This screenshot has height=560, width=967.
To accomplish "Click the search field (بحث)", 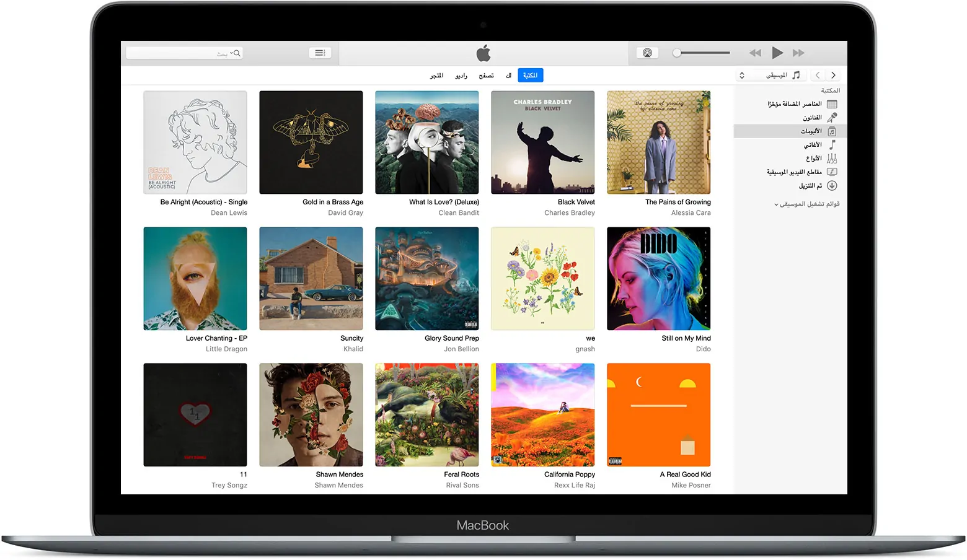I will click(184, 53).
